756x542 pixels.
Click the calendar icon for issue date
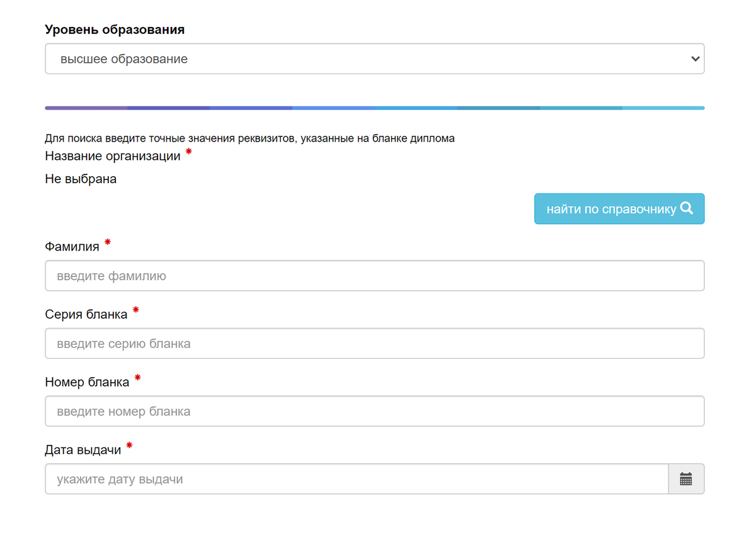click(686, 479)
